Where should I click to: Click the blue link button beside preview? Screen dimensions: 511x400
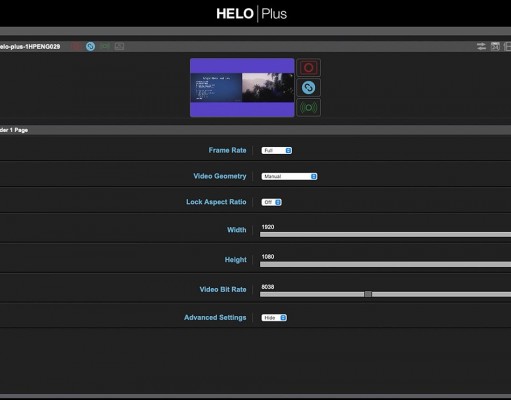309,88
